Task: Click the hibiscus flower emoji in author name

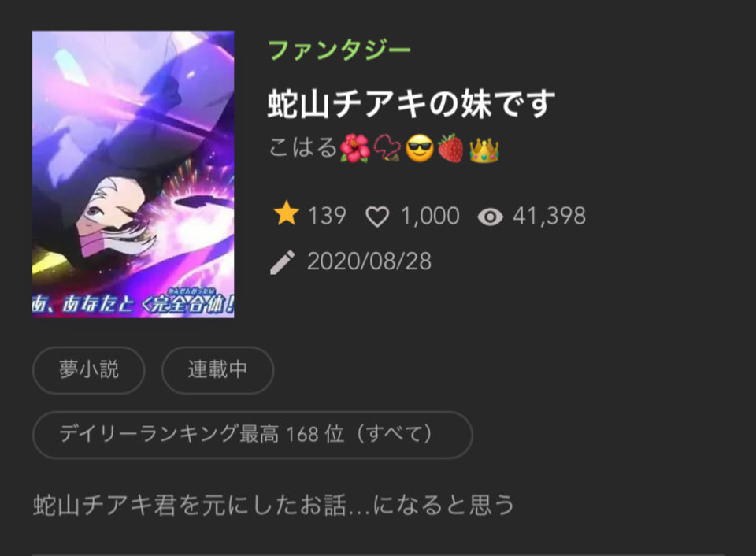Action: 354,148
